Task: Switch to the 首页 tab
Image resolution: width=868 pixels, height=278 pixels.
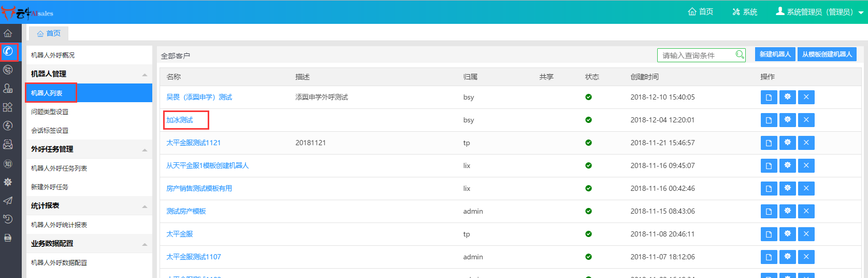Action: (49, 33)
